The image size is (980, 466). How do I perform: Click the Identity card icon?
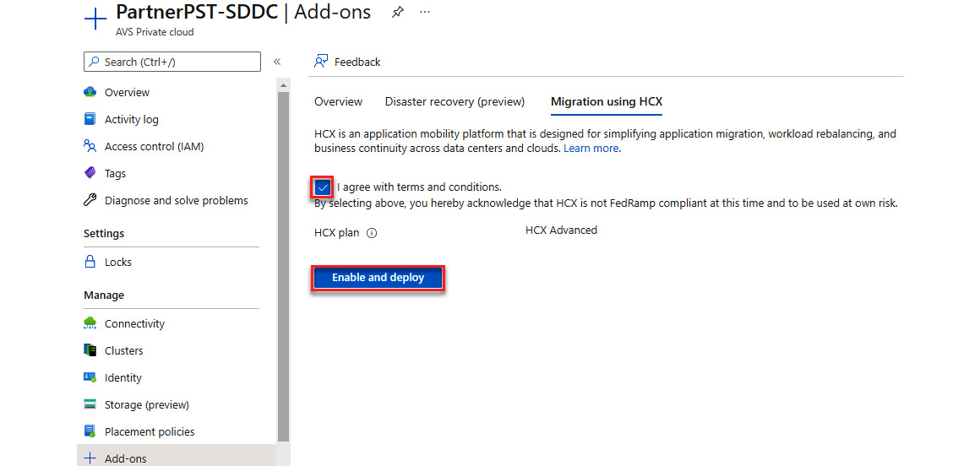(90, 377)
